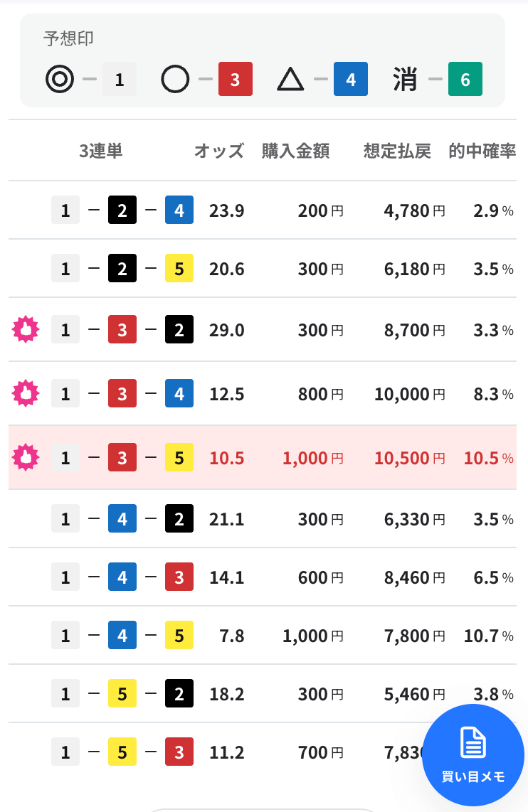Click the flame icon on highlighted 1-3-5 row
528x812 pixels.
click(26, 457)
